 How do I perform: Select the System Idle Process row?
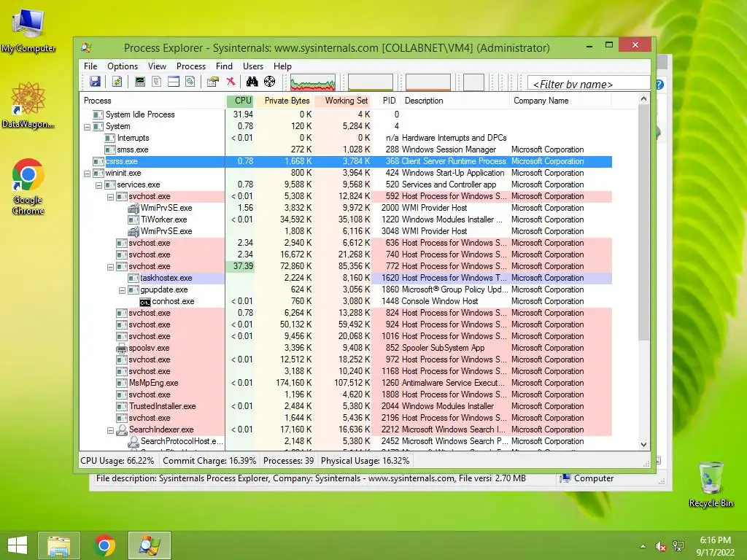coord(346,114)
